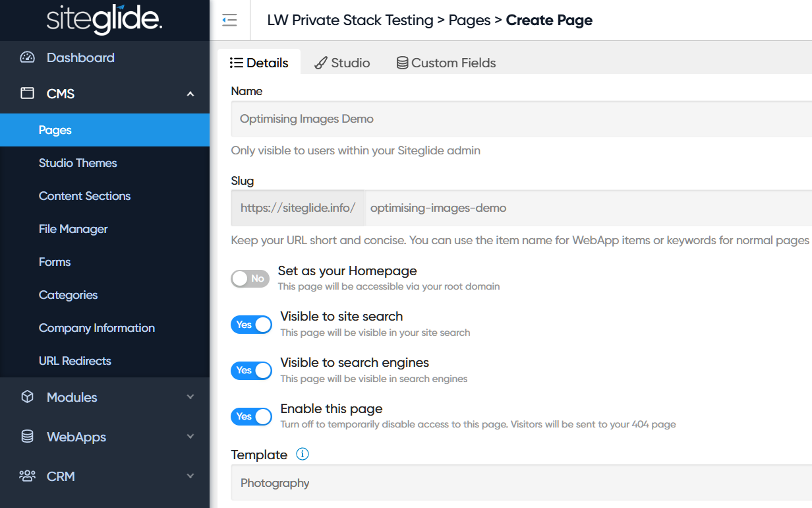Enable Set as your Homepage toggle
Image resolution: width=812 pixels, height=508 pixels.
click(x=250, y=278)
